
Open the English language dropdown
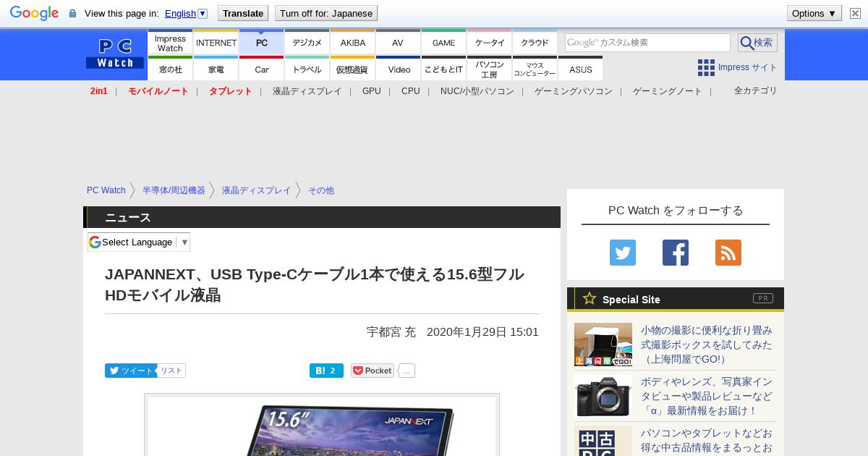(186, 13)
